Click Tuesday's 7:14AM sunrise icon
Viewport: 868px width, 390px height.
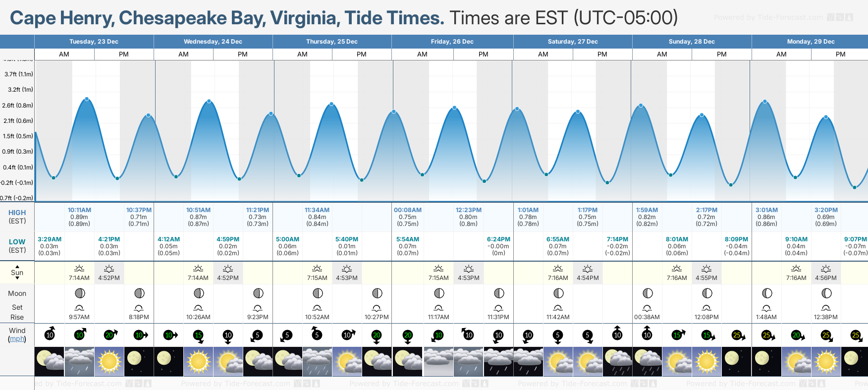click(79, 269)
